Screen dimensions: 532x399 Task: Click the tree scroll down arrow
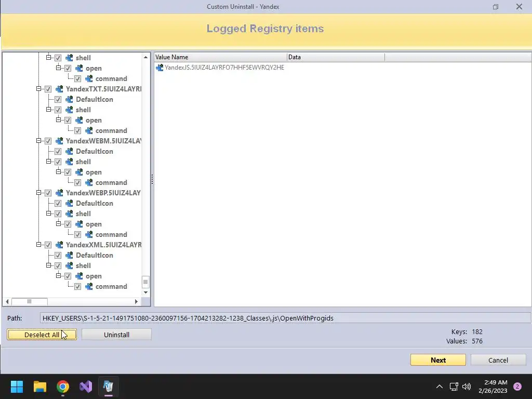[145, 292]
